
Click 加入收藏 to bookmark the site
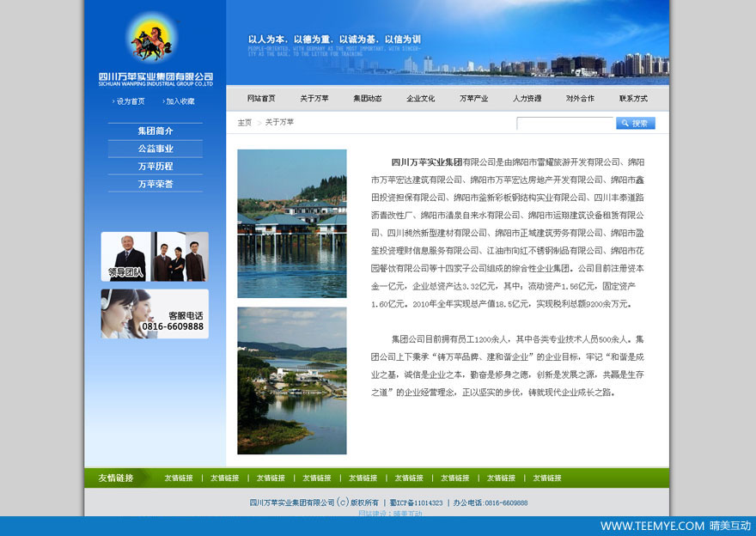[180, 101]
